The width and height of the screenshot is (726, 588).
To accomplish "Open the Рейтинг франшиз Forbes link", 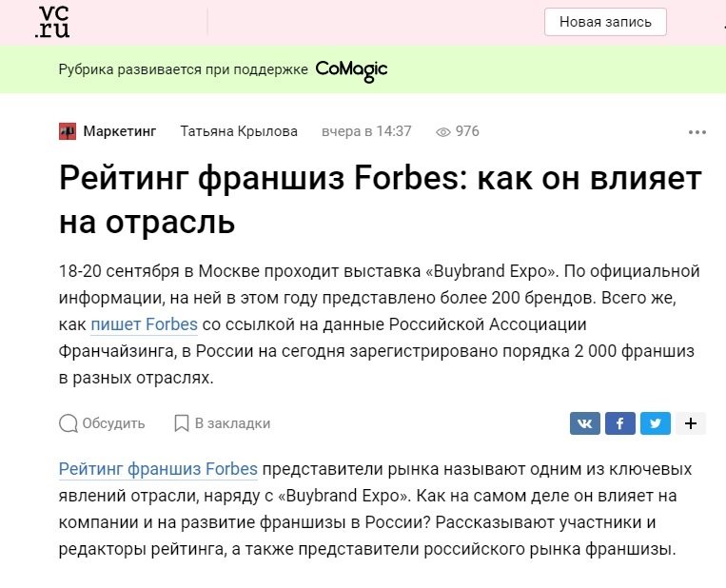I will (158, 469).
